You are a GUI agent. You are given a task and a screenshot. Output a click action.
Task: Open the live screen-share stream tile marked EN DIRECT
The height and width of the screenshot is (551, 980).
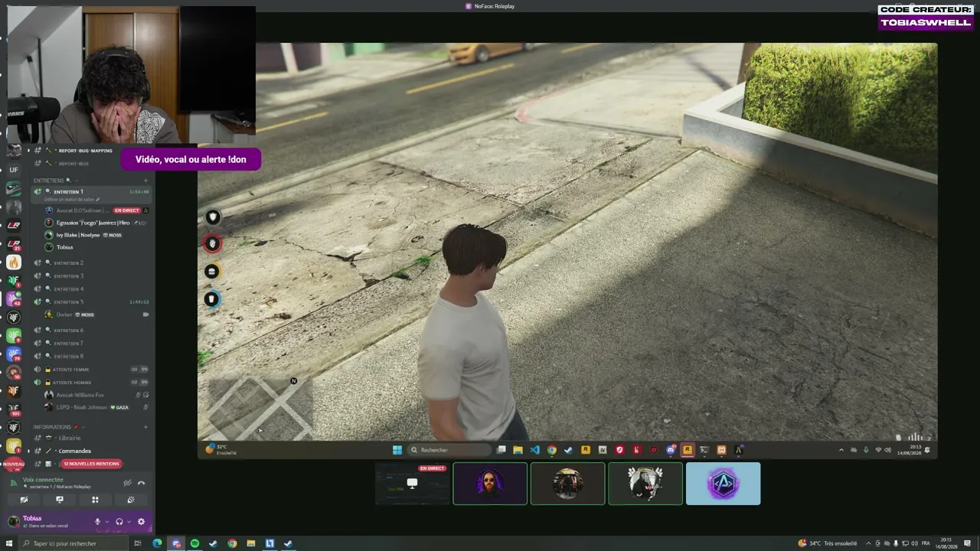pyautogui.click(x=413, y=484)
